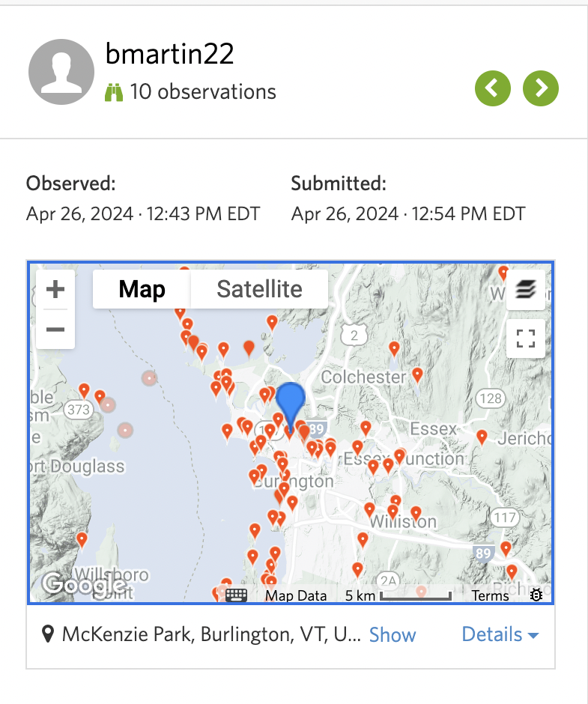Open the map Terms link
The image size is (588, 704).
coord(491,596)
